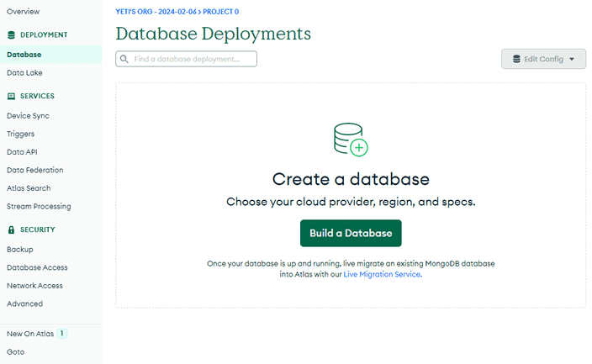Viewport: 592px width, 364px height.
Task: Open the Edit Config dropdown
Action: coord(543,59)
